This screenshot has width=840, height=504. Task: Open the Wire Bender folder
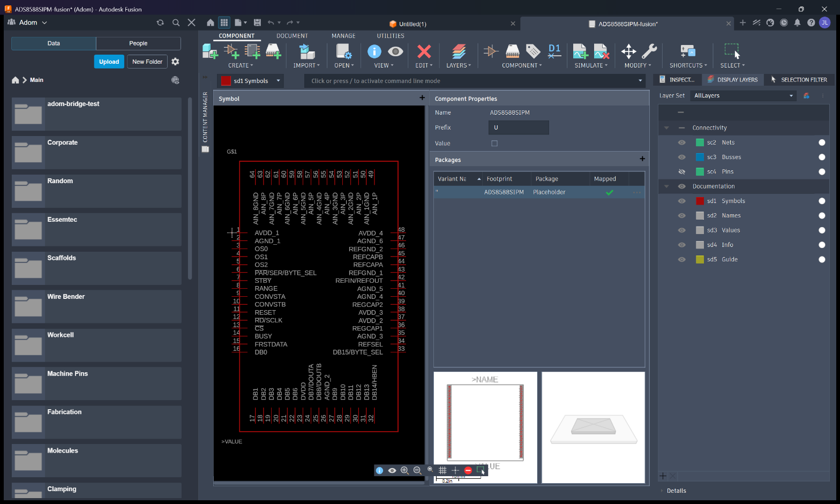tap(96, 307)
